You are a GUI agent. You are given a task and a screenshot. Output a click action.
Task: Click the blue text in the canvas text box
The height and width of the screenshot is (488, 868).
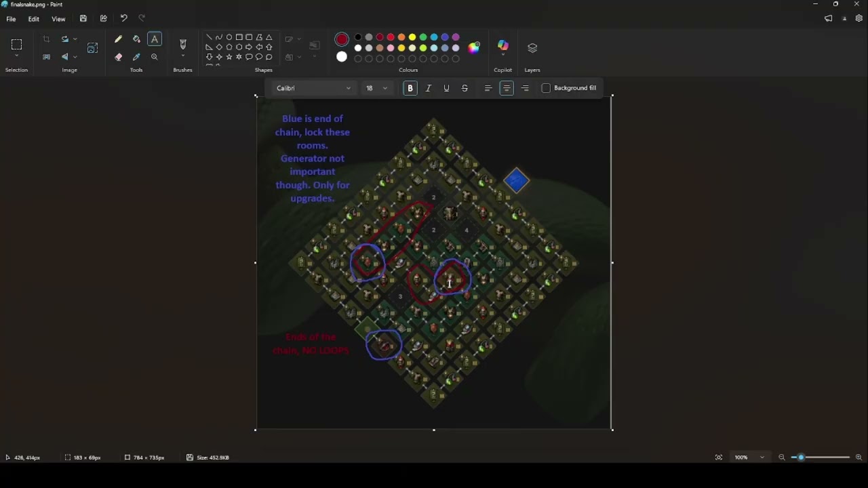coord(313,159)
